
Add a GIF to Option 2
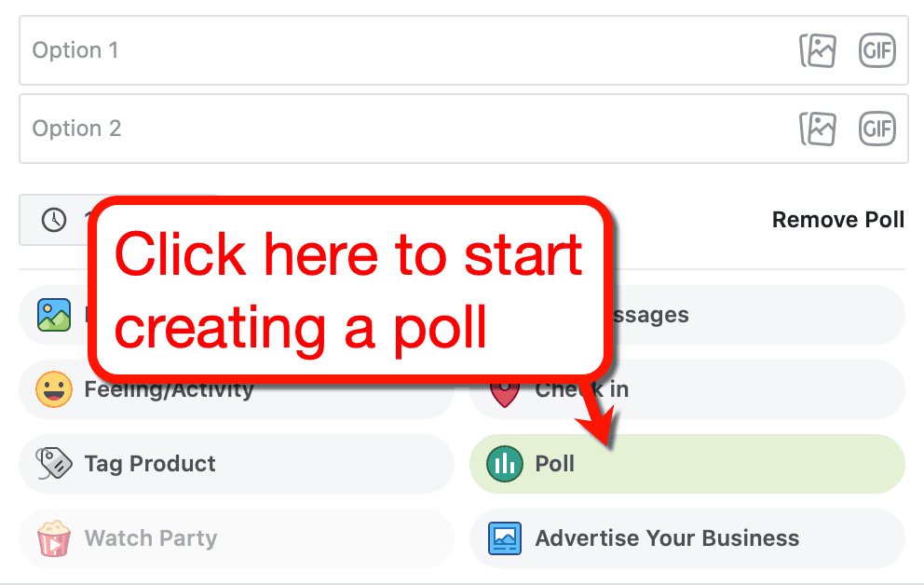click(876, 129)
